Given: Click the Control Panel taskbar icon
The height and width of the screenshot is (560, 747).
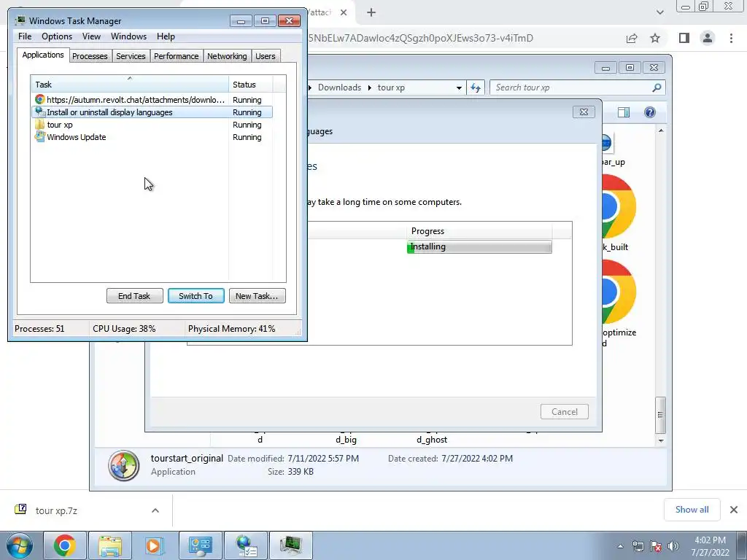Looking at the screenshot, I should (200, 545).
